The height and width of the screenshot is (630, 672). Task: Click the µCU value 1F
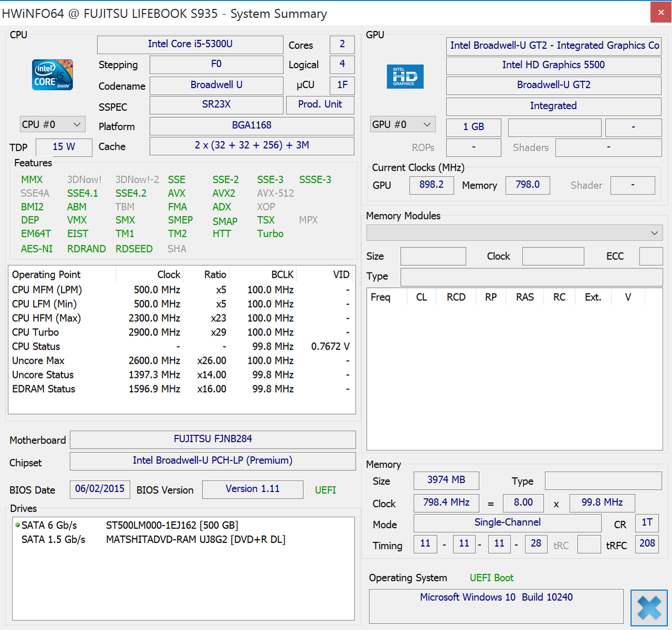pos(342,85)
